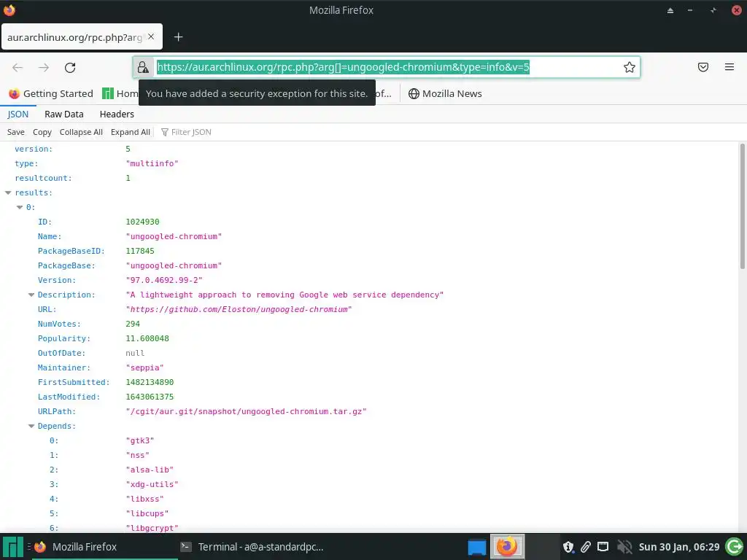This screenshot has height=560, width=747.
Task: Collapse the results node
Action: click(8, 192)
